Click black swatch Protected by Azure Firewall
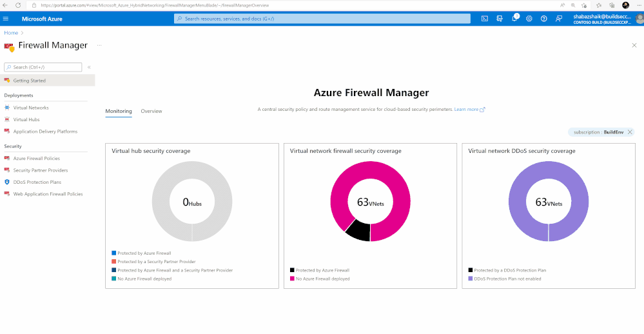Screen dimensions: 644x334 [292, 270]
